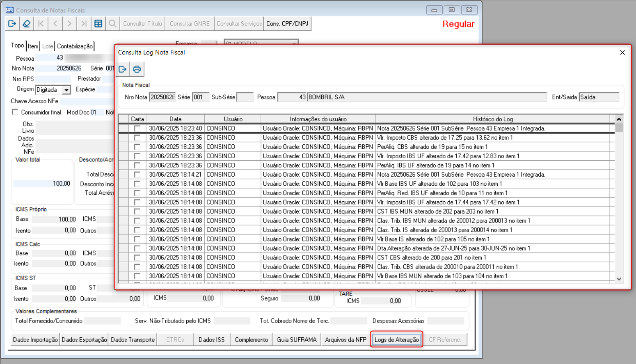The image size is (636, 364).
Task: Click the Cons. CPF/CNPJ button
Action: click(x=287, y=24)
